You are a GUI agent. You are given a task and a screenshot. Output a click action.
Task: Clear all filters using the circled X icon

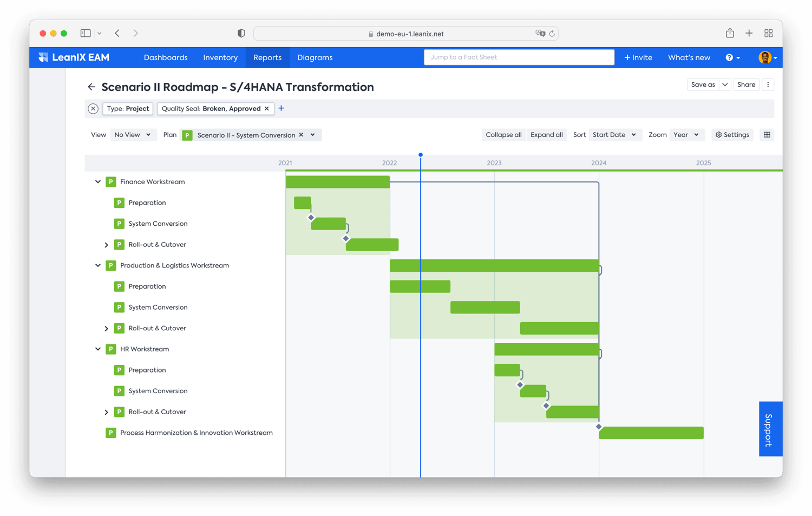93,108
